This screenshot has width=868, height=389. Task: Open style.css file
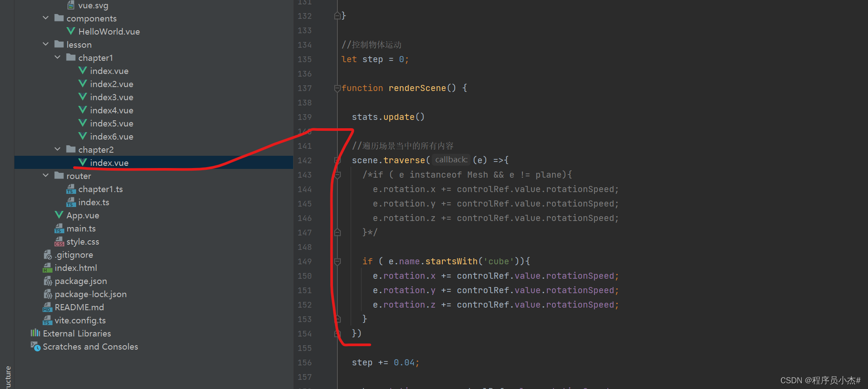tap(83, 242)
